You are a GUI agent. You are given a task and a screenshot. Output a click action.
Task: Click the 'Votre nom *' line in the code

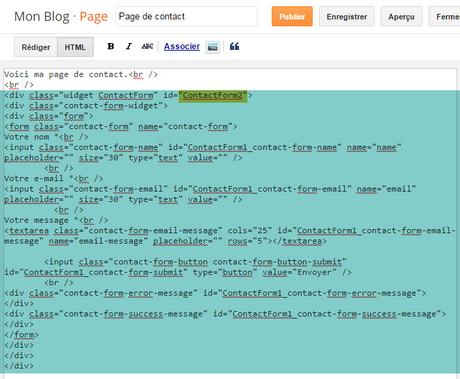[46, 137]
